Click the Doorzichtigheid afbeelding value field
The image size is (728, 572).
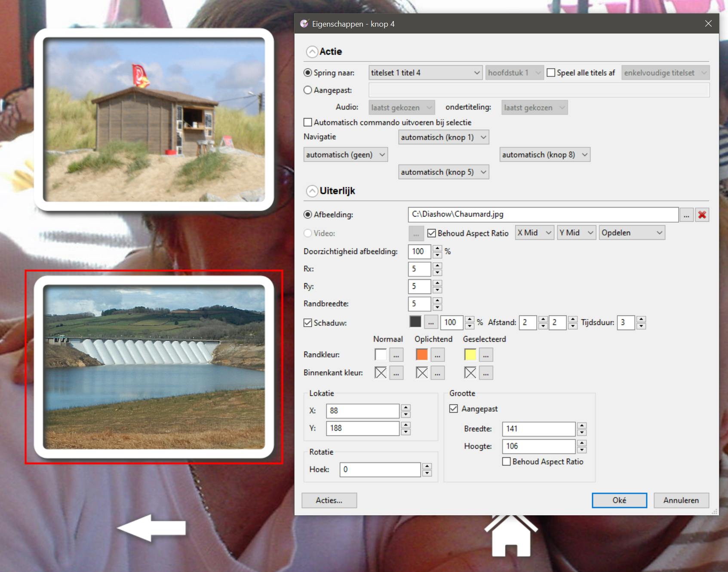pos(419,252)
